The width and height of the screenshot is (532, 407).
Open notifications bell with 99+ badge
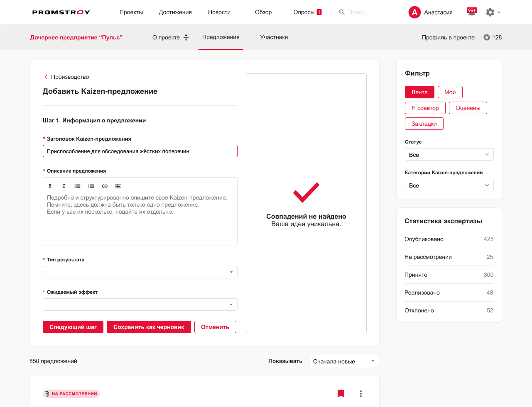(472, 12)
